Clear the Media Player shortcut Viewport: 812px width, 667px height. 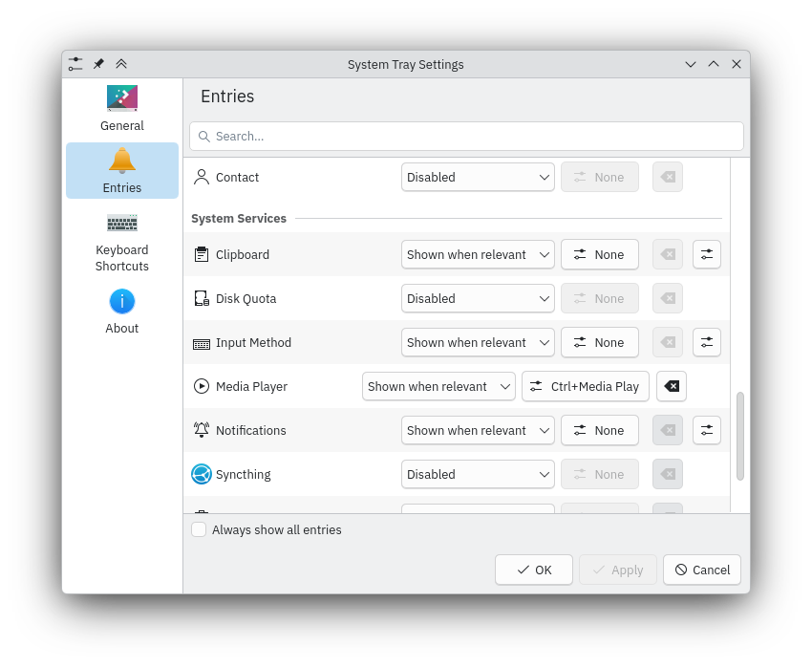coord(672,386)
